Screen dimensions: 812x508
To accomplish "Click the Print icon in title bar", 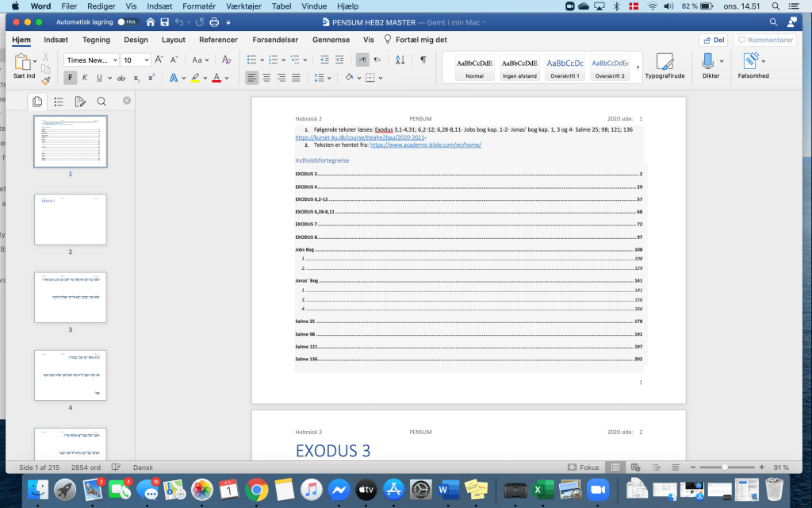I will point(214,22).
